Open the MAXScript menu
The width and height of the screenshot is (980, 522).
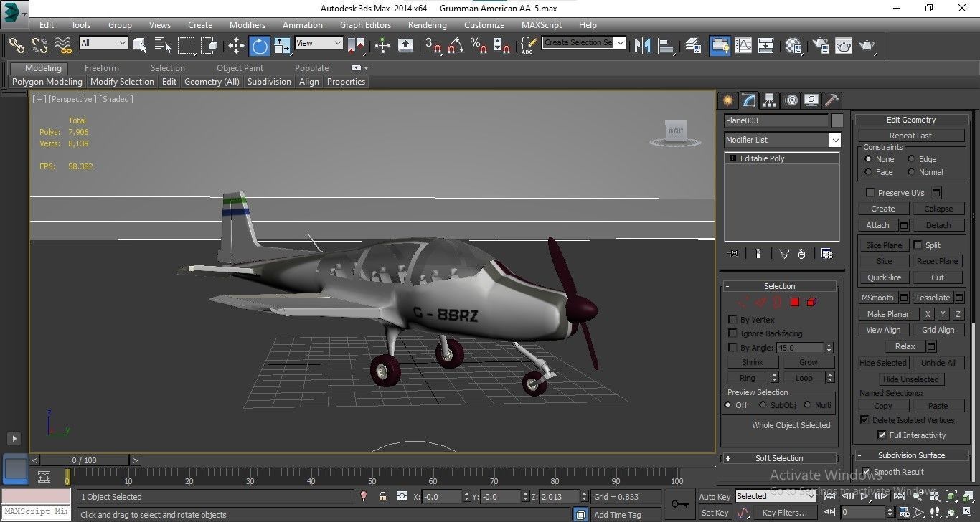pyautogui.click(x=542, y=24)
